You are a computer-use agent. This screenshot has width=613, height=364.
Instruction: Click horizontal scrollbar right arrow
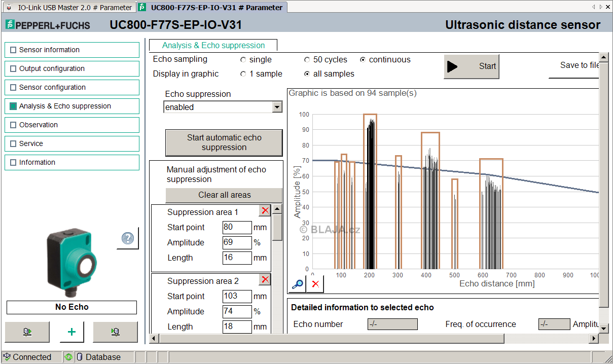click(594, 338)
